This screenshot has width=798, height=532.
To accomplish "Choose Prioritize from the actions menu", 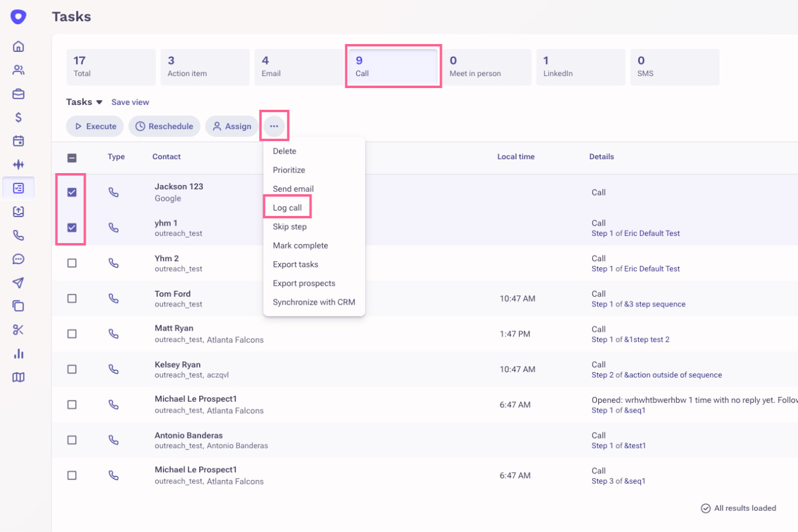I will (x=314, y=170).
